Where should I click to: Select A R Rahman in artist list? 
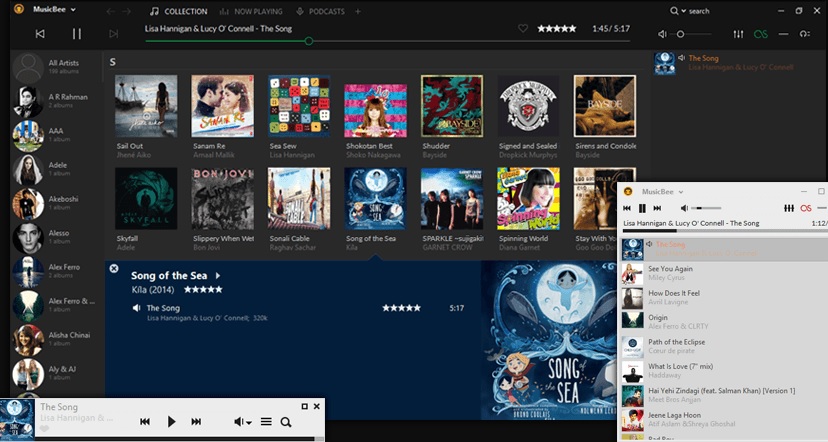click(57, 101)
